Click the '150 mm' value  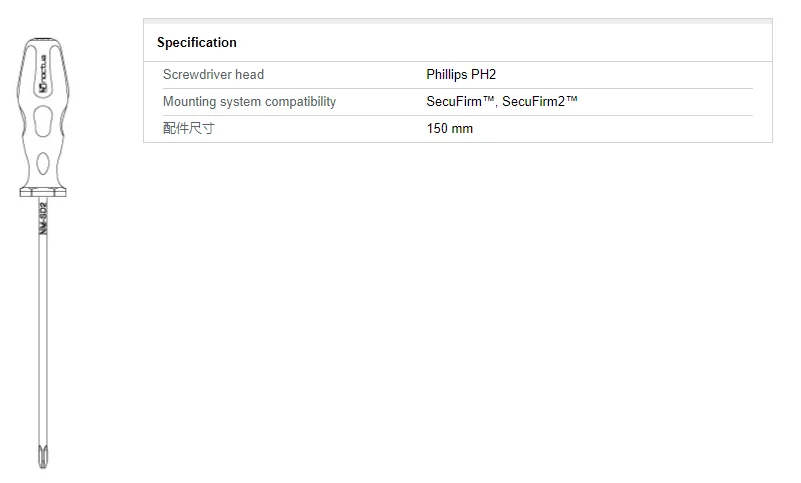[449, 129]
